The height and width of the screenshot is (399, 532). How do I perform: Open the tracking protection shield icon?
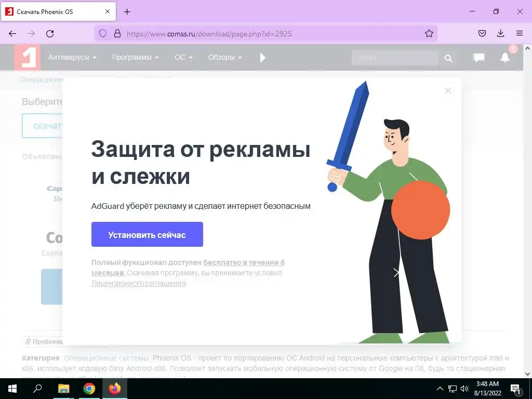tap(102, 33)
